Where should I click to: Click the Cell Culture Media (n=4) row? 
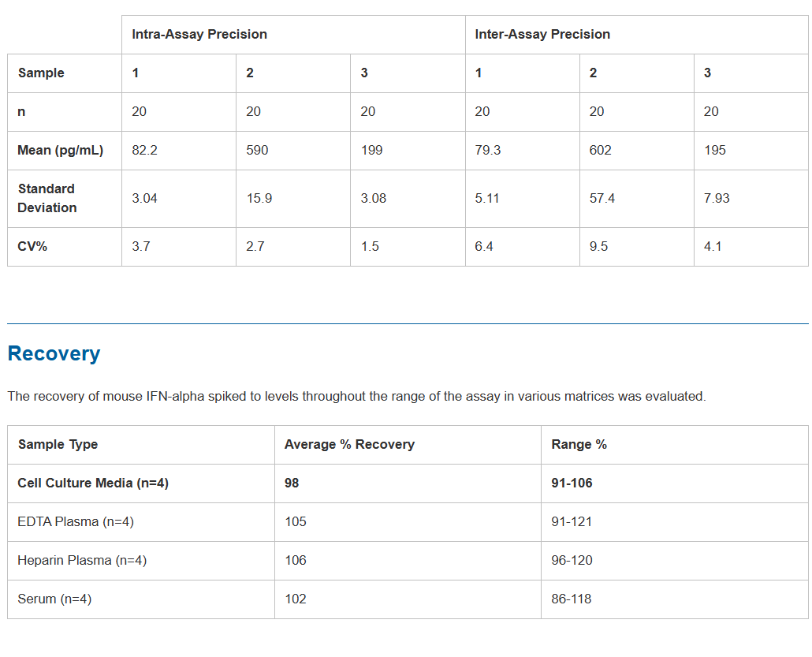coord(93,483)
